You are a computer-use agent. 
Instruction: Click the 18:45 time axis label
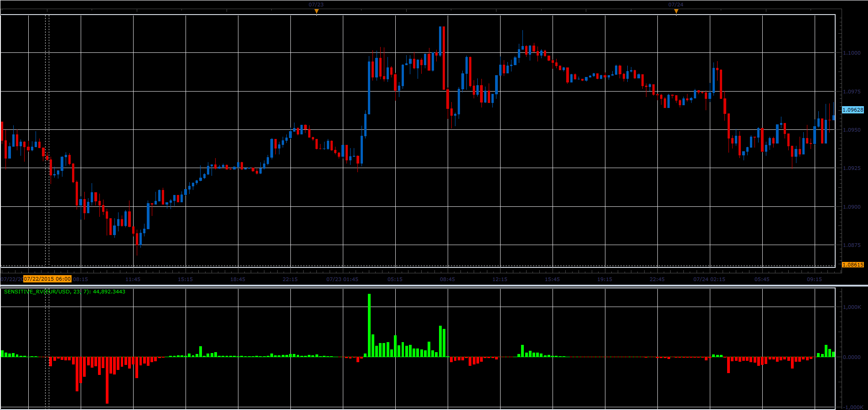(x=238, y=279)
